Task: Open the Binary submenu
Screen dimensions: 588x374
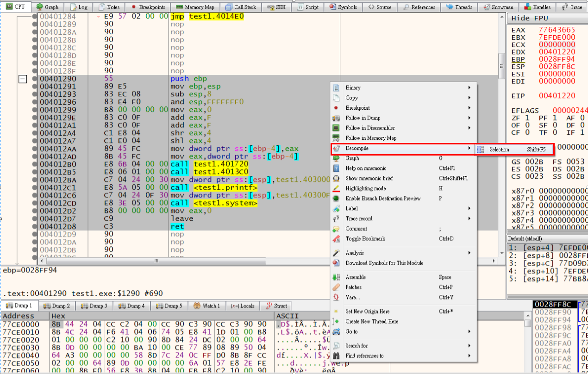Action: click(x=403, y=87)
